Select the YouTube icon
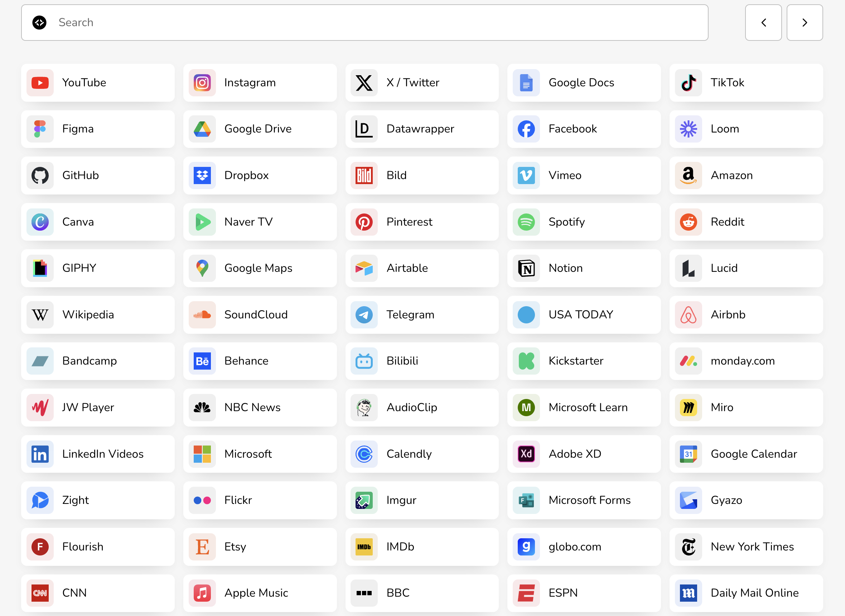Image resolution: width=845 pixels, height=616 pixels. pos(40,82)
